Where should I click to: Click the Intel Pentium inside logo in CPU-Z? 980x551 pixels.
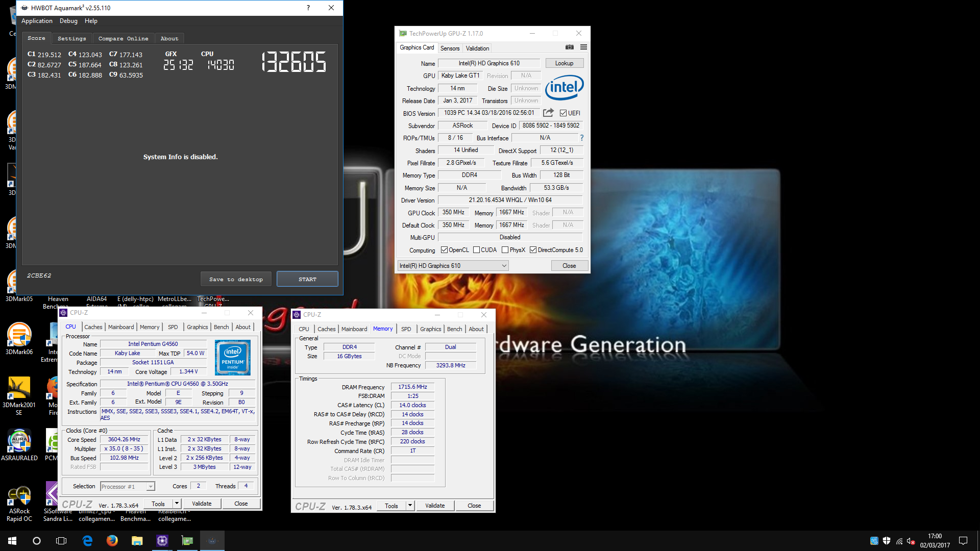click(233, 358)
